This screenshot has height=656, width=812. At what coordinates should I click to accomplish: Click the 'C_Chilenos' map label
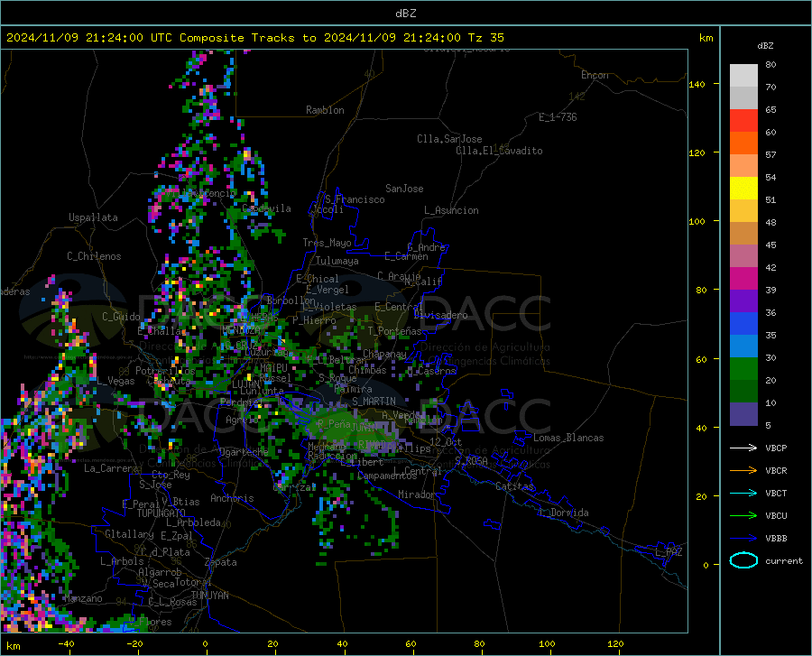point(94,256)
